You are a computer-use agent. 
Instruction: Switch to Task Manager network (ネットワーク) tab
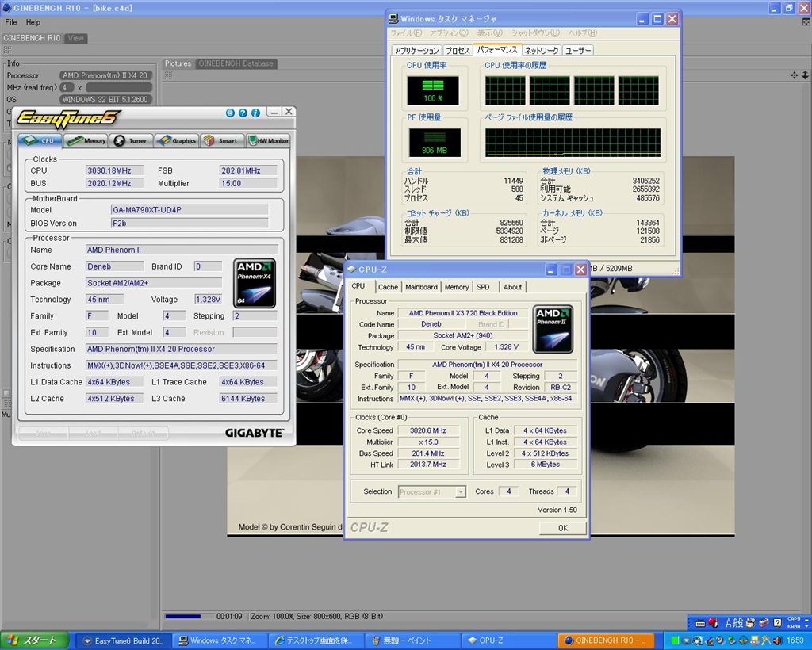point(541,50)
